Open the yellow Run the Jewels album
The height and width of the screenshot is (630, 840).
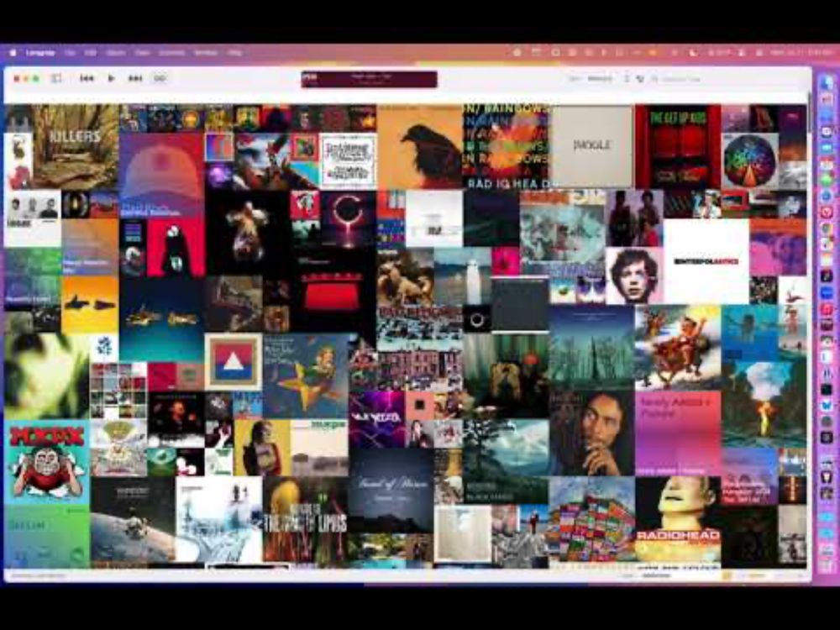pos(90,304)
